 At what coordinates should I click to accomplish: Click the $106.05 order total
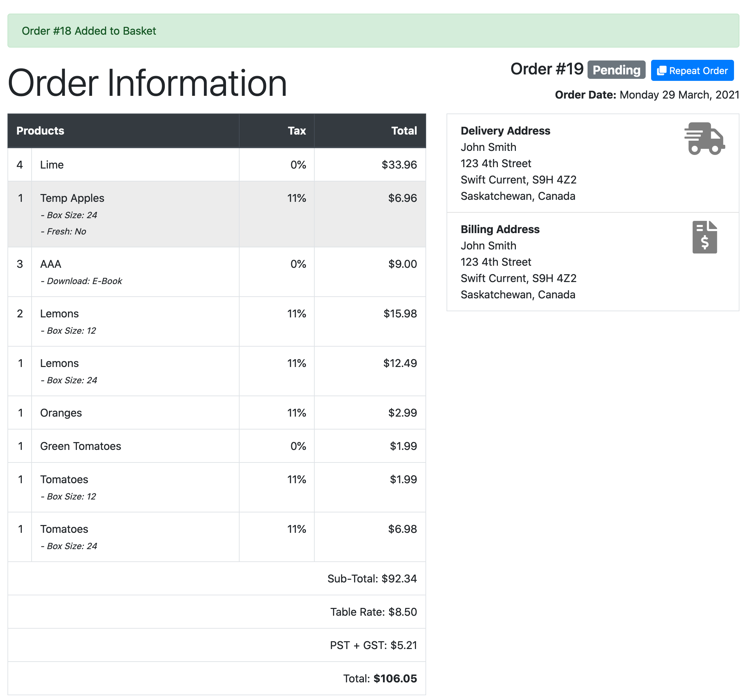[x=395, y=679]
